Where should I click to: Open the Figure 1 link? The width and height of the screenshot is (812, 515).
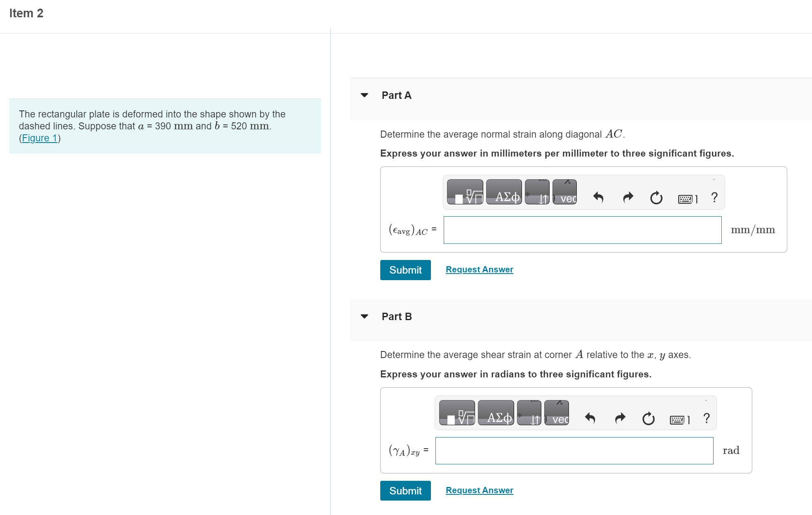pyautogui.click(x=40, y=138)
